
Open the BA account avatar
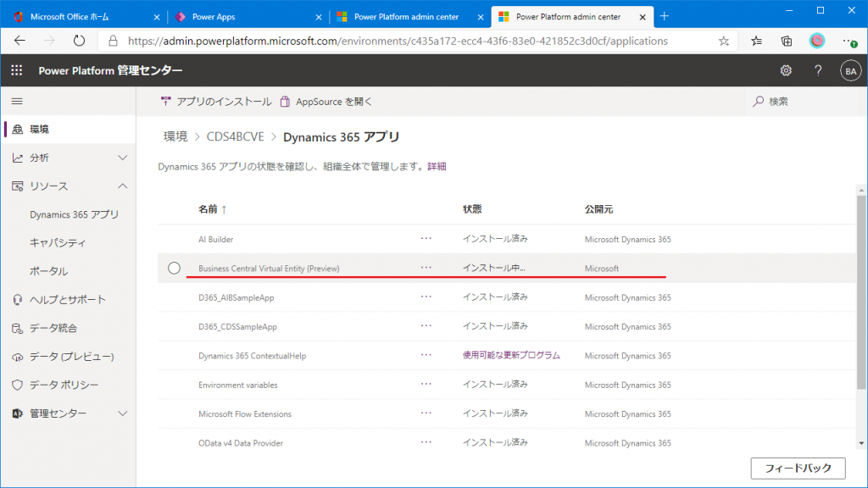850,71
